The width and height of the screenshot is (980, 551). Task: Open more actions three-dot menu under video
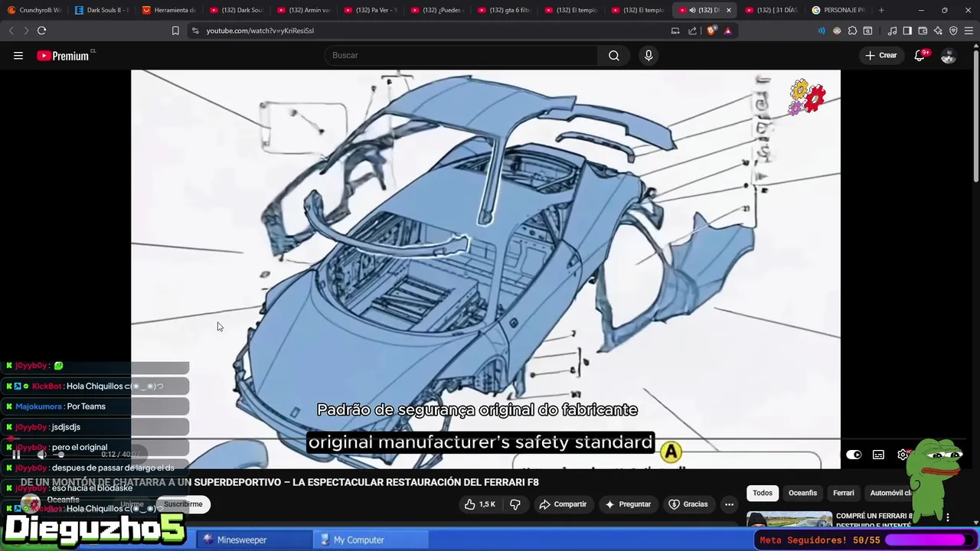[x=729, y=504]
